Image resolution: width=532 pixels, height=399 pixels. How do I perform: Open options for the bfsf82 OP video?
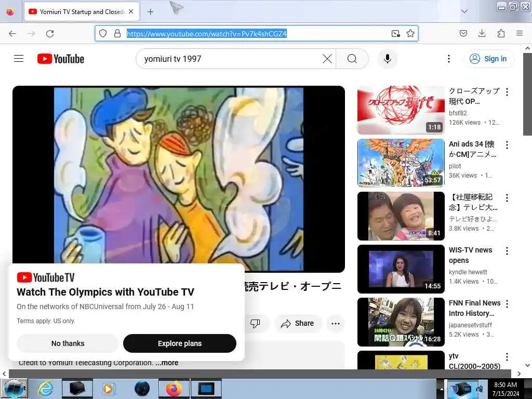tap(507, 91)
